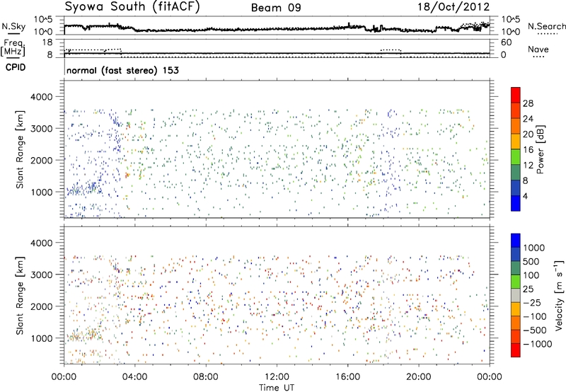
Task: Click the '12' Power colorbar tick label
Action: click(x=528, y=166)
